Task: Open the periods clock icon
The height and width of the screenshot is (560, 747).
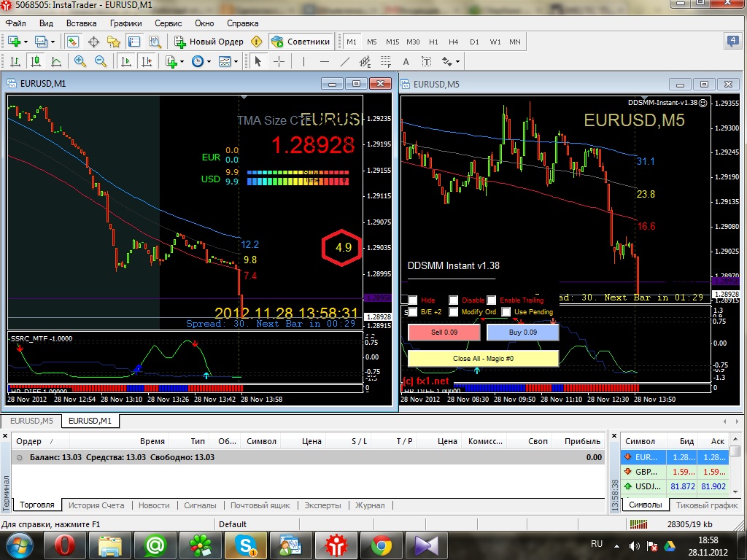Action: coord(197,61)
